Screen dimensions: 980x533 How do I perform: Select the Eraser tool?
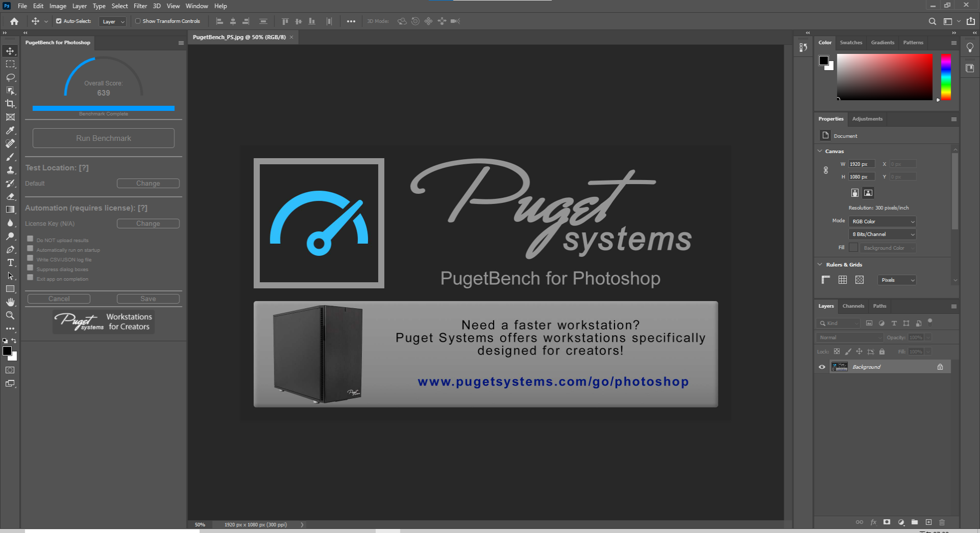(10, 196)
